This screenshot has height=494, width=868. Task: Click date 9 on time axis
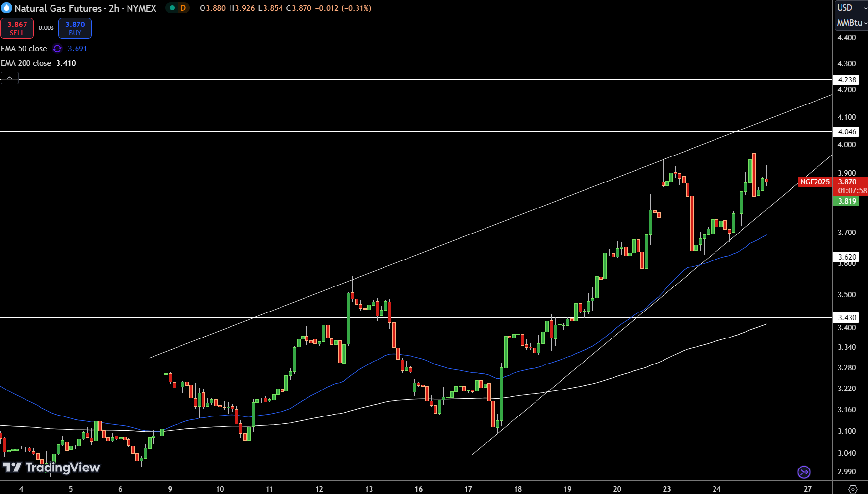click(170, 489)
